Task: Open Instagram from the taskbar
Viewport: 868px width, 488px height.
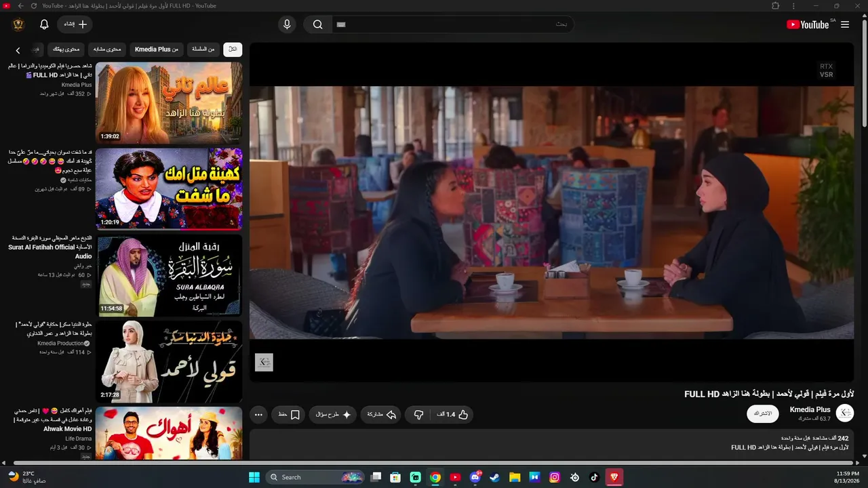Action: click(555, 477)
